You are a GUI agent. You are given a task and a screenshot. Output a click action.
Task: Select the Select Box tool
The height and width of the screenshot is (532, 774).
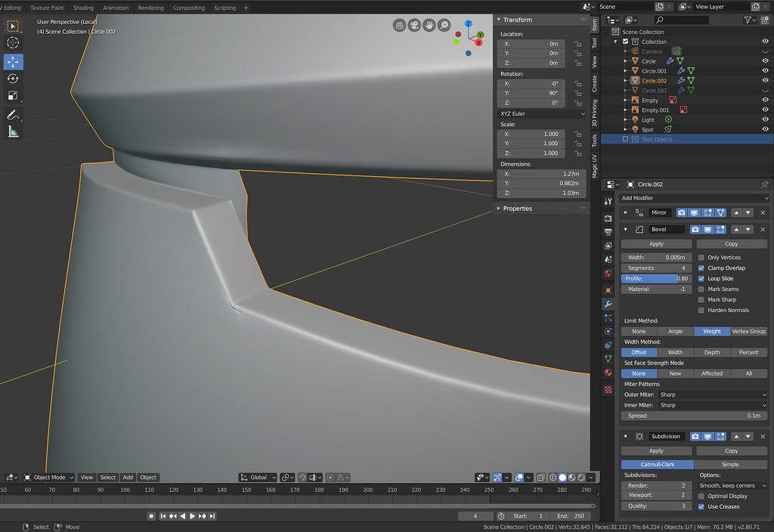pyautogui.click(x=14, y=26)
